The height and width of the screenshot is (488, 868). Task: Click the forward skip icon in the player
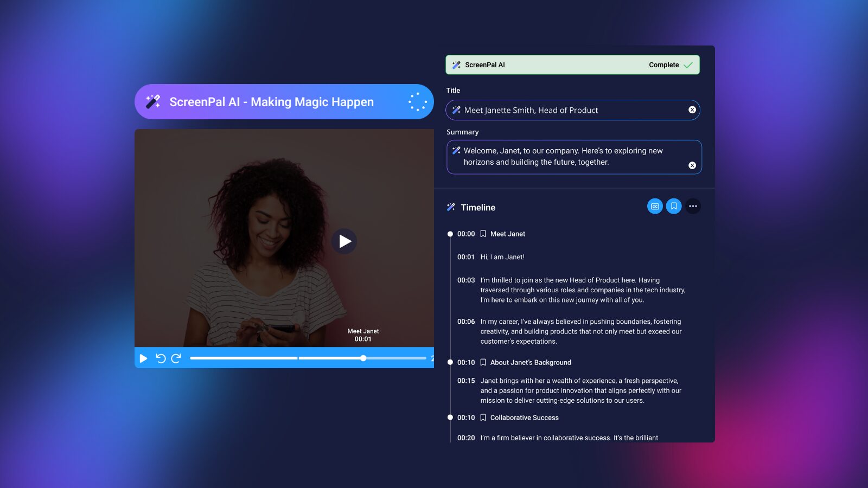pos(175,358)
